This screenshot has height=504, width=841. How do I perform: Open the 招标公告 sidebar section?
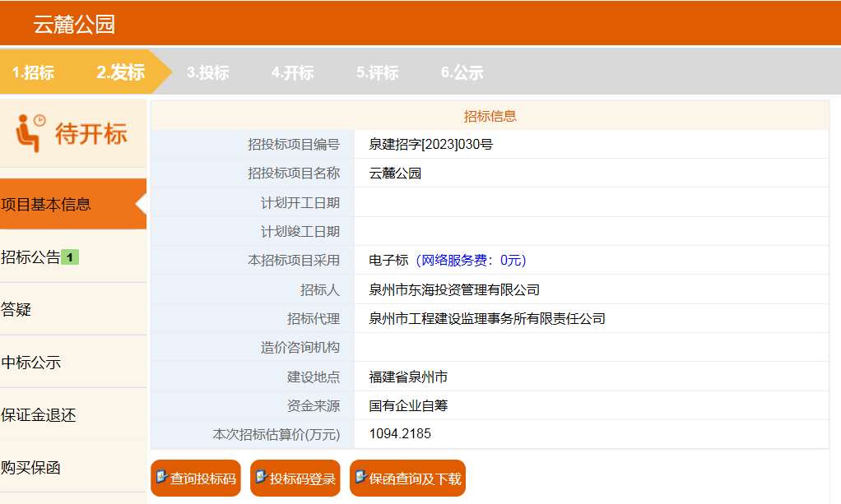pyautogui.click(x=31, y=257)
